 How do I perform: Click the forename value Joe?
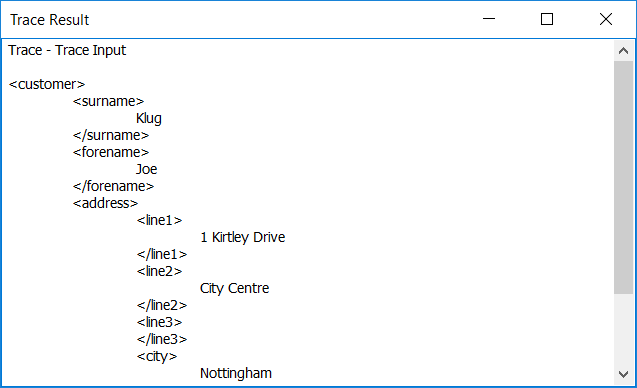[x=147, y=169]
